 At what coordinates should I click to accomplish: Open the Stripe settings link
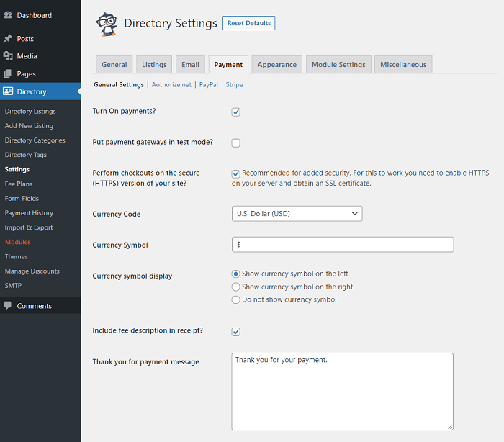pyautogui.click(x=234, y=84)
